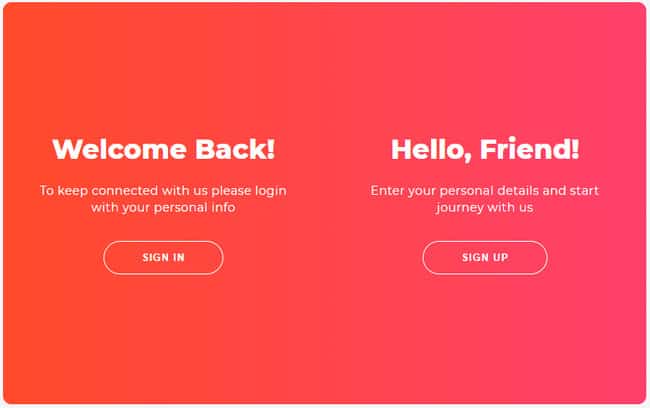Click the SIGN UP button
The image size is (650, 408).
point(485,257)
